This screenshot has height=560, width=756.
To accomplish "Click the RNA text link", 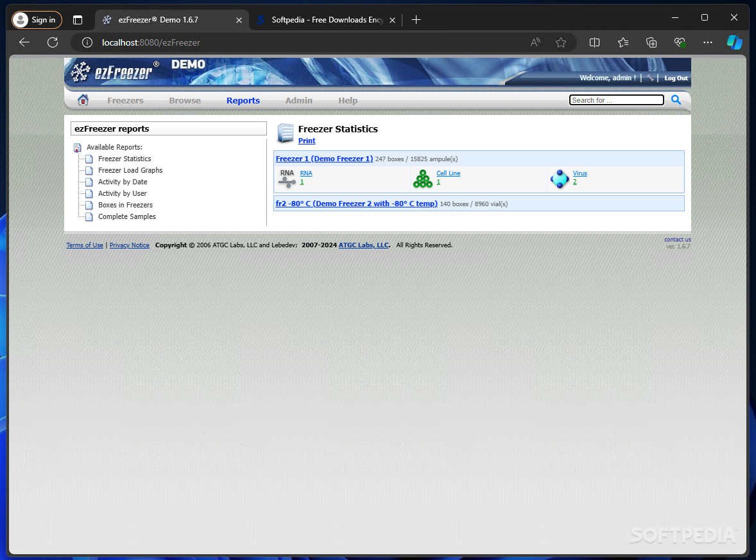I will point(305,173).
